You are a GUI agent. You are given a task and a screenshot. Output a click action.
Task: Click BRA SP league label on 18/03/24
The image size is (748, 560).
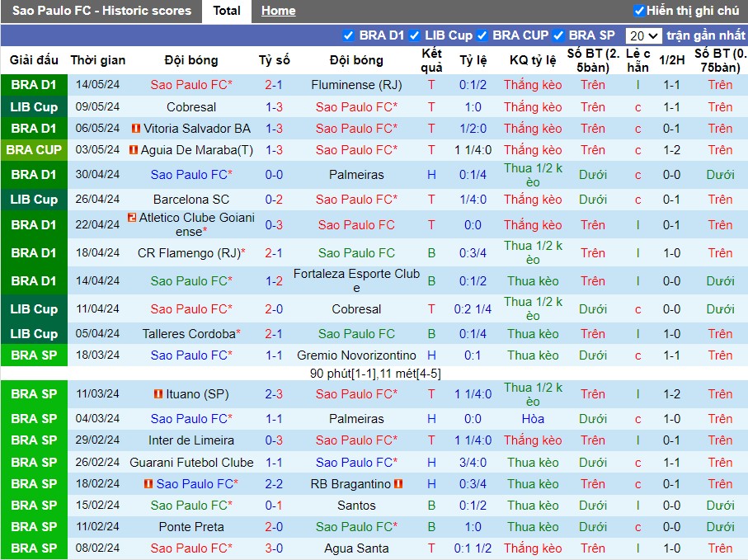(34, 355)
